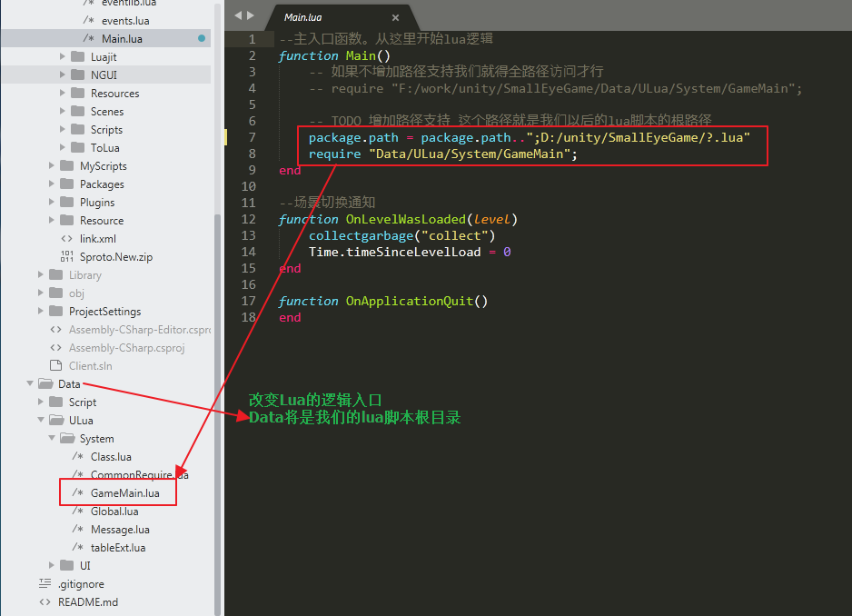Image resolution: width=852 pixels, height=616 pixels.
Task: Click the Assembly-CSharp.csproj file icon
Action: point(56,347)
